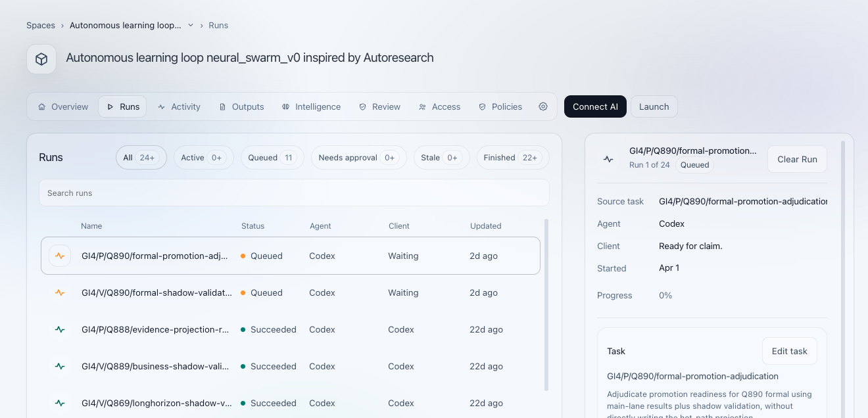The image size is (868, 418).
Task: Select the Stale runs filter
Action: 441,158
